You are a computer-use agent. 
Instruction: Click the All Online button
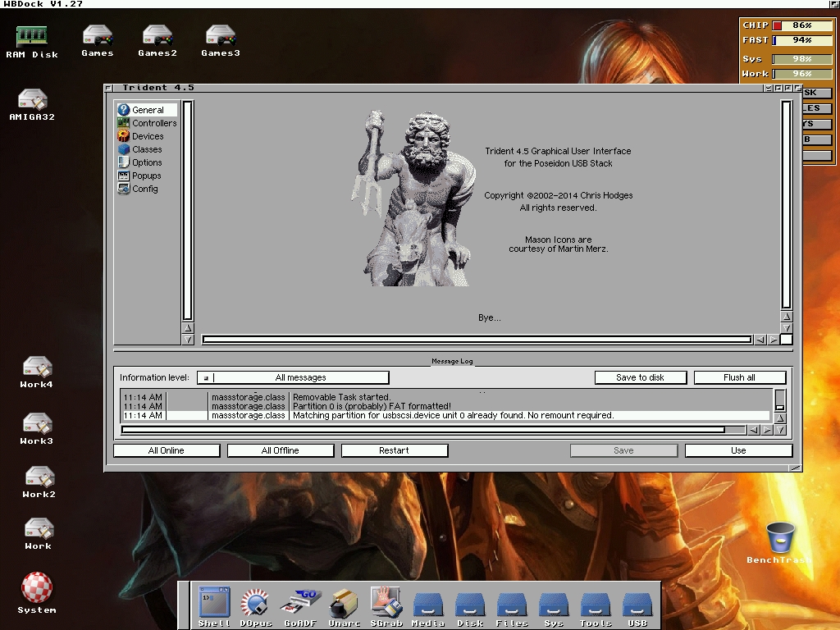[x=167, y=450]
